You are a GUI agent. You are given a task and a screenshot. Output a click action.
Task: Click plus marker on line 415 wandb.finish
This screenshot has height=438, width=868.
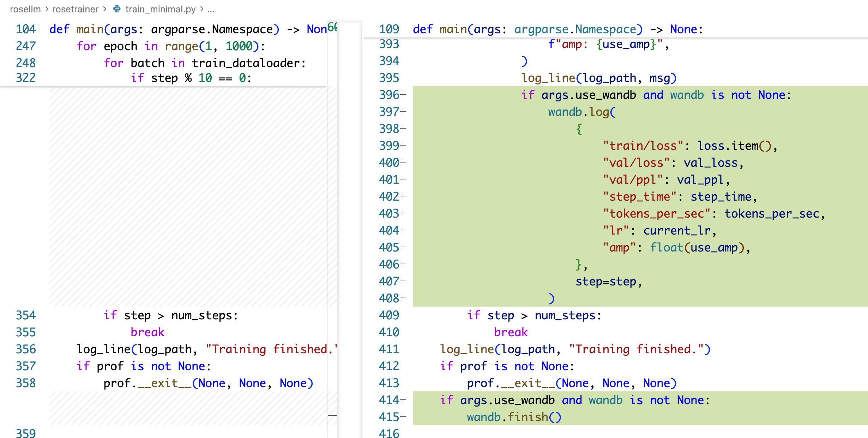pos(403,417)
